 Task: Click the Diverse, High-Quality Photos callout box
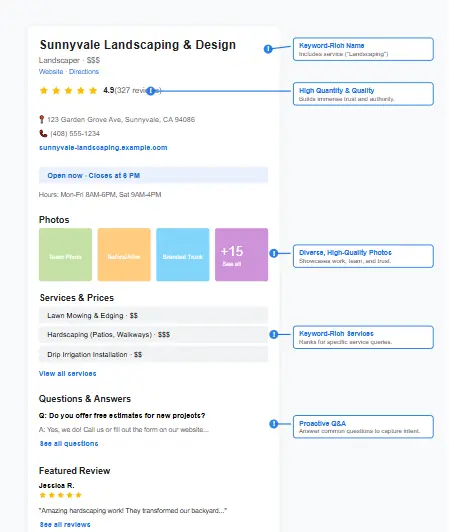363,256
